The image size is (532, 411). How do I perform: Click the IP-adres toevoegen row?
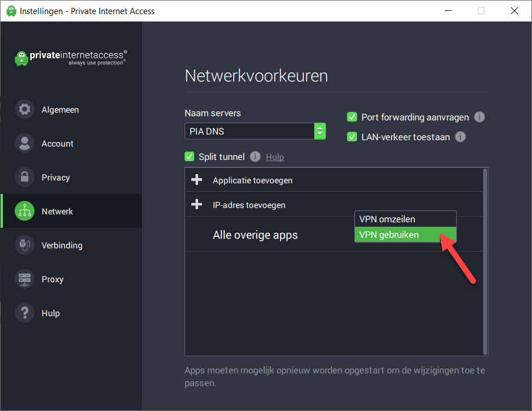[x=334, y=204]
